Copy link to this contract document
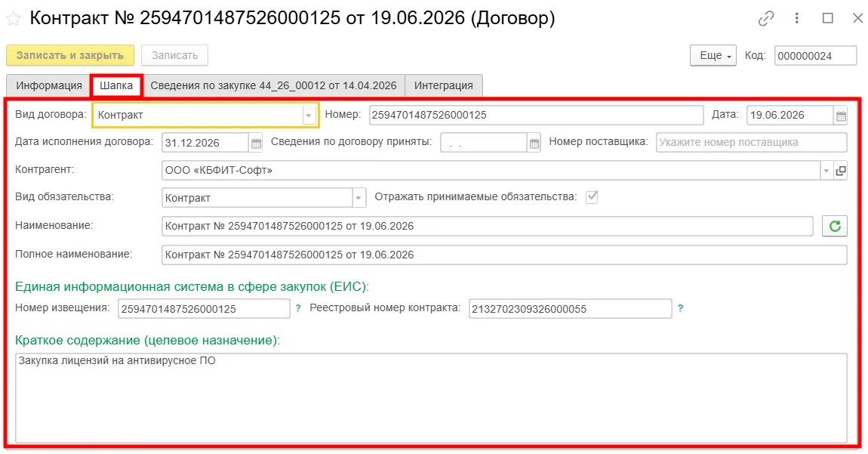868x454 pixels. (765, 18)
